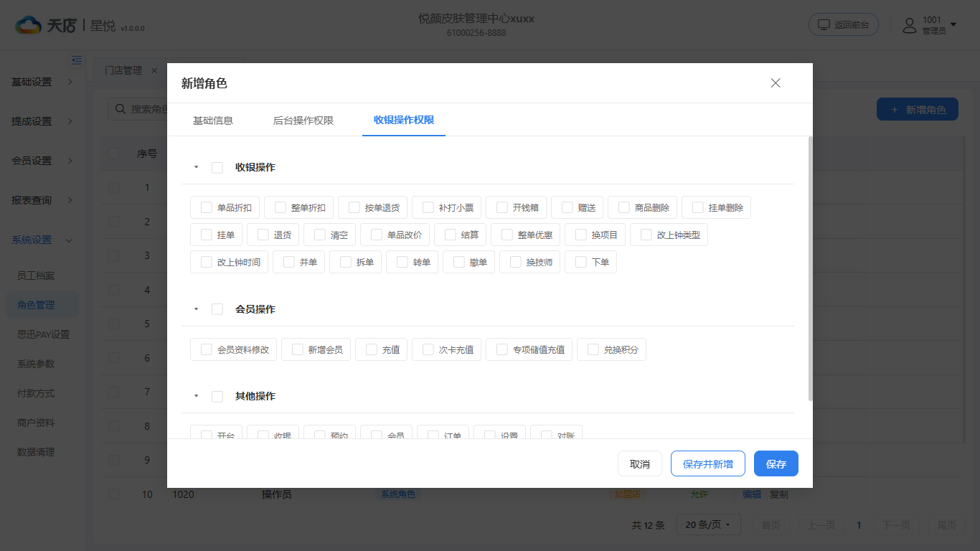The height and width of the screenshot is (551, 980).
Task: Click 保存并新增 button
Action: [x=708, y=463]
